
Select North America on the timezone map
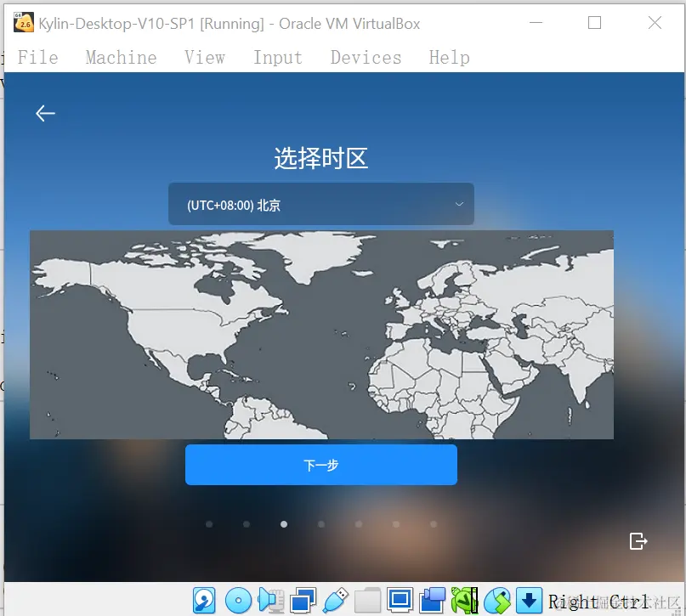click(x=184, y=314)
